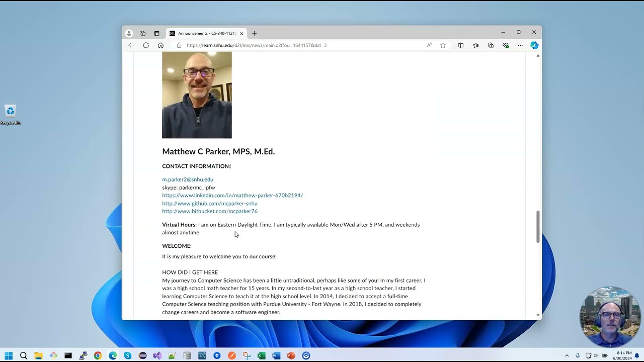
Task: Open the Recycle Bin desktop icon
Action: pyautogui.click(x=10, y=115)
